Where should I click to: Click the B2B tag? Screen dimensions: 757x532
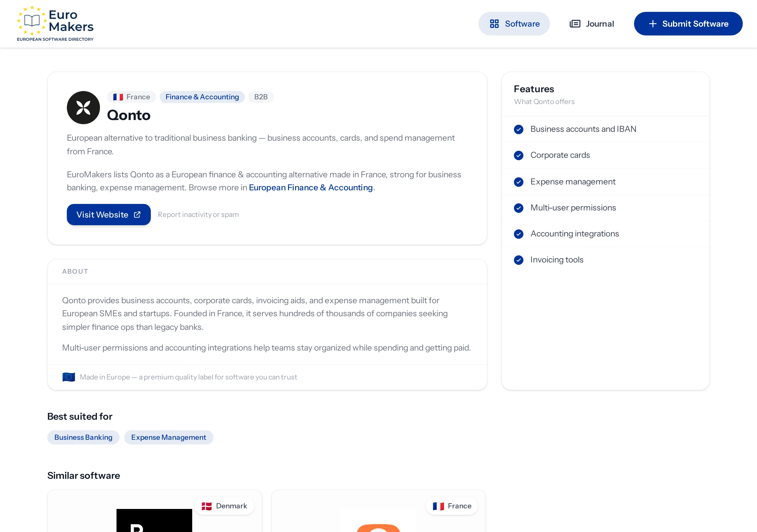(261, 97)
